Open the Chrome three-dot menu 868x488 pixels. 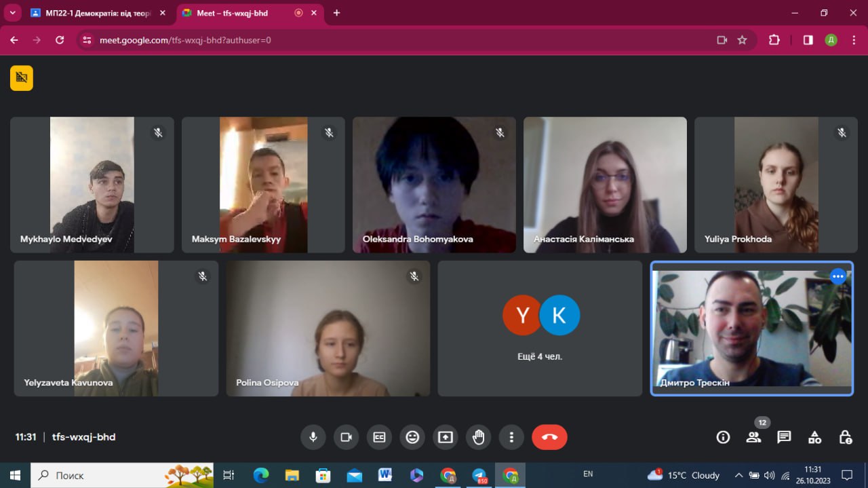[852, 40]
